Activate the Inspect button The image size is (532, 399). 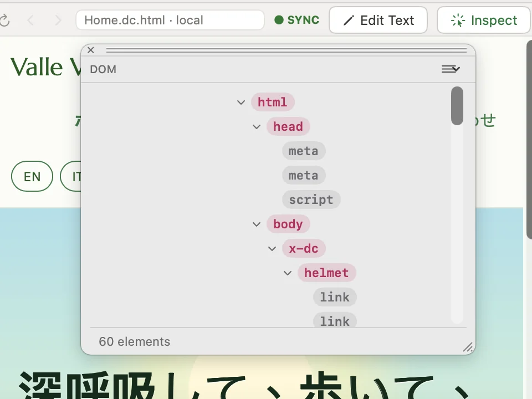coord(484,21)
